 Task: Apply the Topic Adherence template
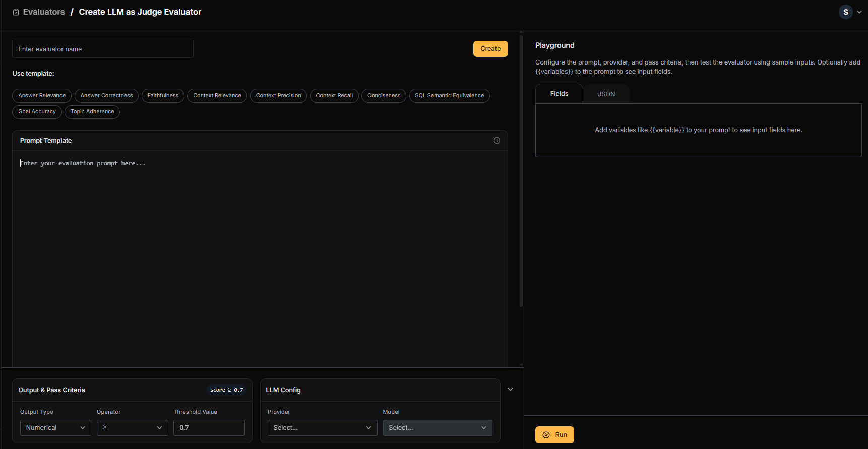[x=92, y=112]
